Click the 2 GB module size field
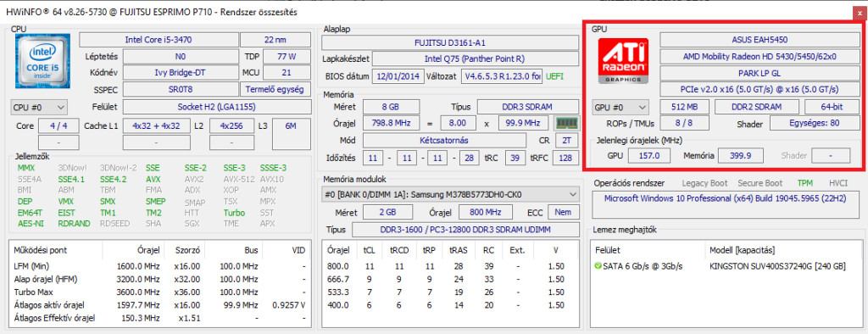 (x=387, y=212)
